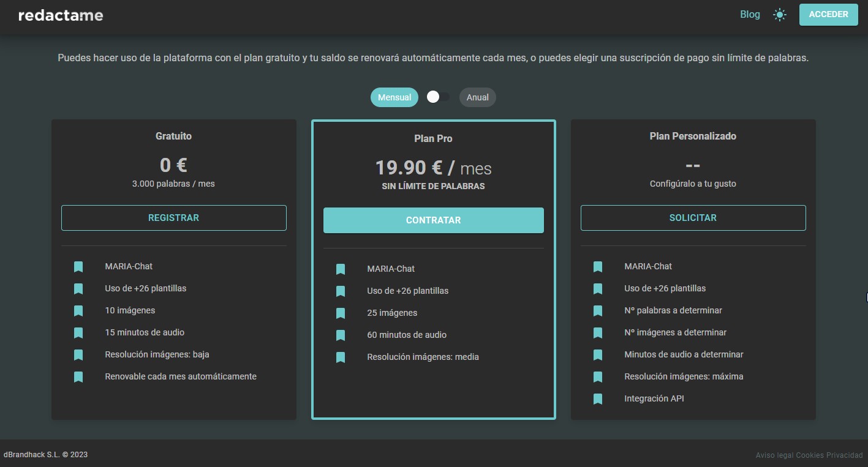Viewport: 868px width, 467px height.
Task: Select the Anual billing option
Action: (477, 97)
